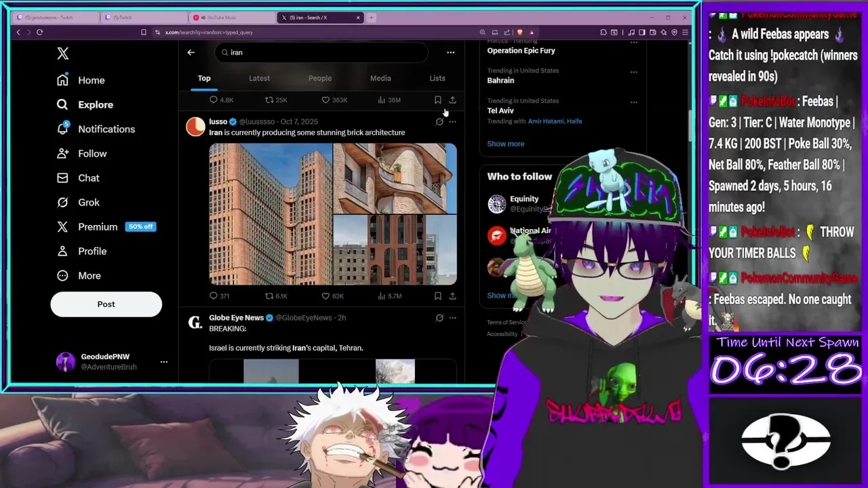
Task: Open Tel Aviv trend options menu
Action: tap(634, 102)
